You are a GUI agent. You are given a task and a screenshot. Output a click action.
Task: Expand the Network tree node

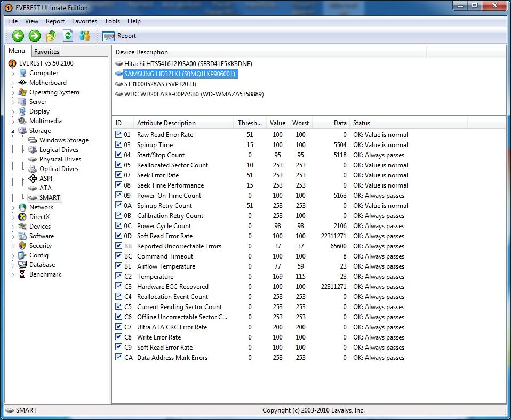click(x=13, y=208)
